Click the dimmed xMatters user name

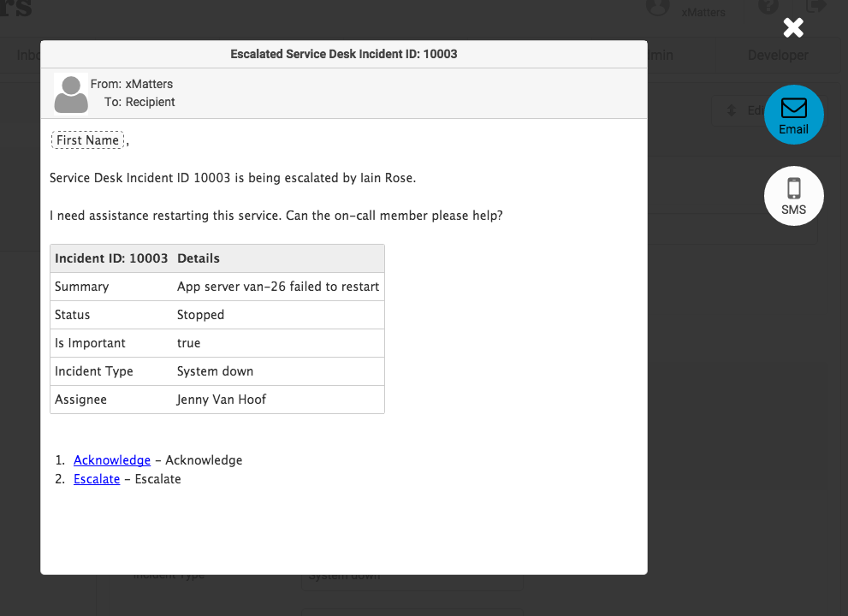pyautogui.click(x=703, y=13)
